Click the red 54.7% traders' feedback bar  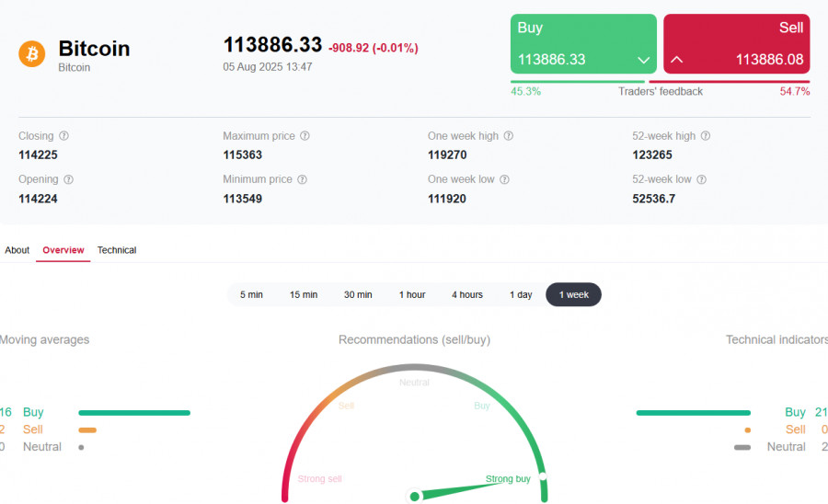pos(730,82)
